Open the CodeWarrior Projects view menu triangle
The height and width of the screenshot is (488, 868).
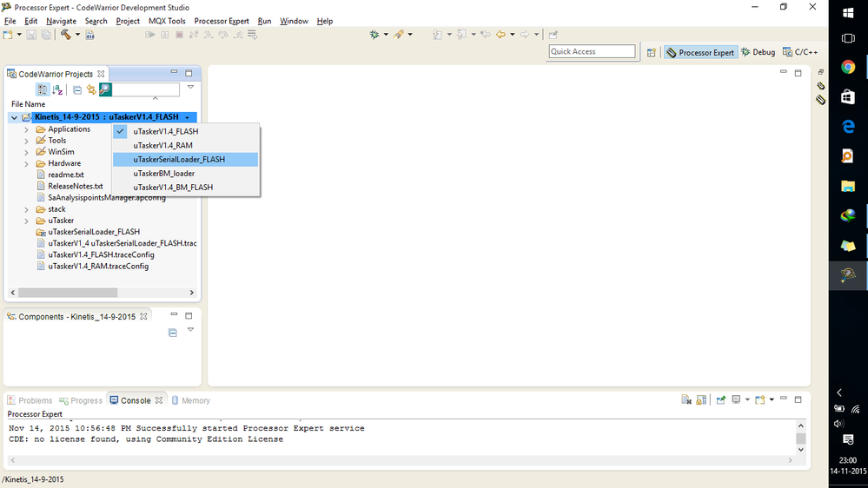[190, 88]
